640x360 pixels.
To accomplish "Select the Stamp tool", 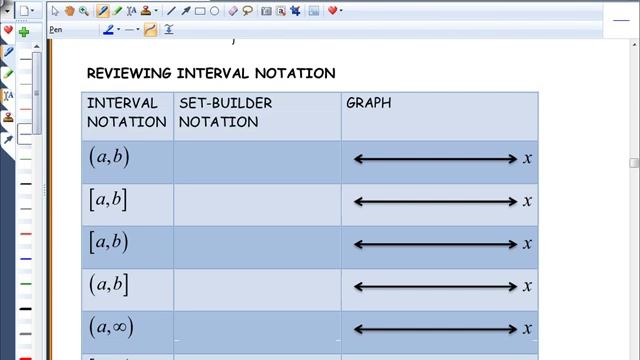I will (146, 11).
